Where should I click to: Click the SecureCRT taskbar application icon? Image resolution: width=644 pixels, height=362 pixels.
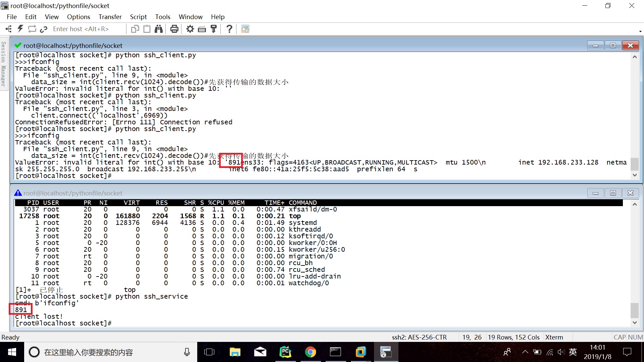click(x=384, y=352)
